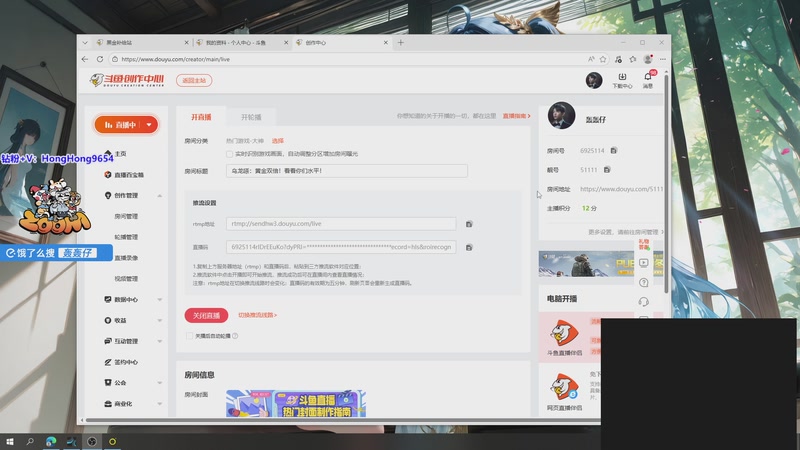Click the 斗鱼直播伴侣 app icon
Screen dimensions: 800x450
click(x=564, y=333)
